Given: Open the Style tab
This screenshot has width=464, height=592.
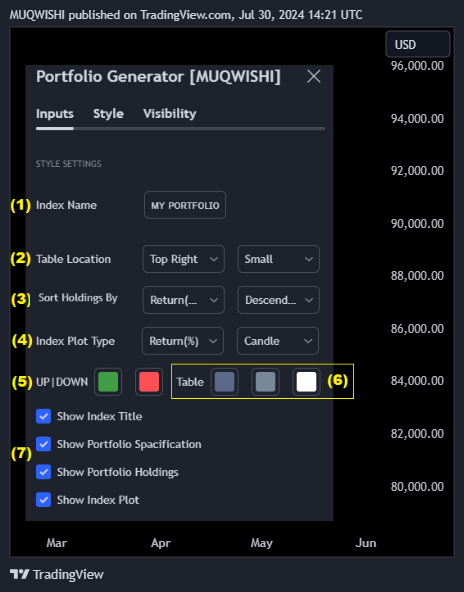Looking at the screenshot, I should tap(108, 114).
